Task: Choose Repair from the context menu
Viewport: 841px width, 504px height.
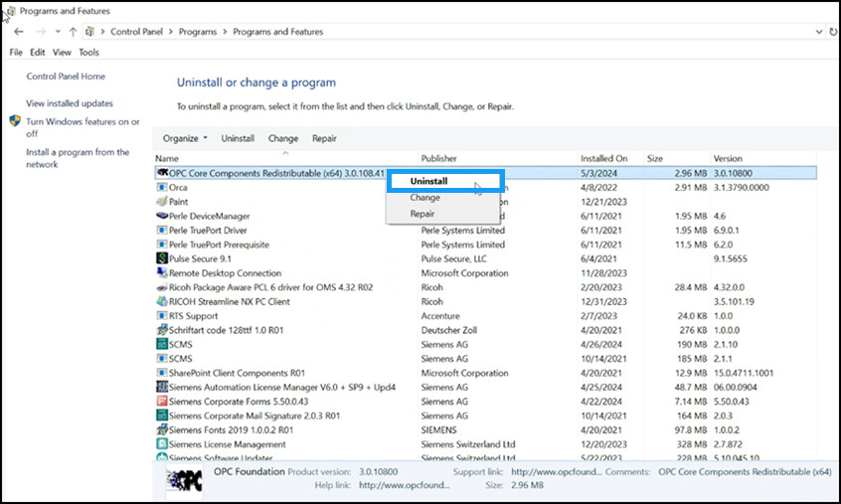Action: coord(422,214)
